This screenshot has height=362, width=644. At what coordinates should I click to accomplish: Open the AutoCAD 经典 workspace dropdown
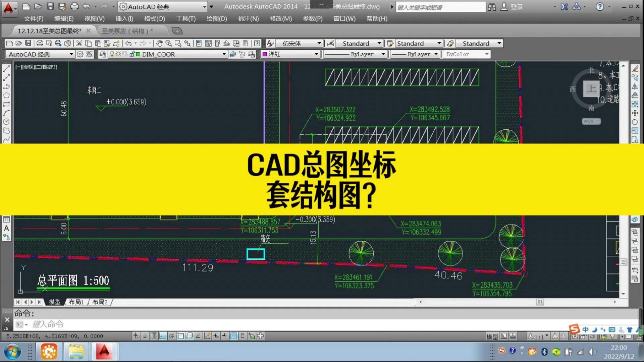coord(71,54)
